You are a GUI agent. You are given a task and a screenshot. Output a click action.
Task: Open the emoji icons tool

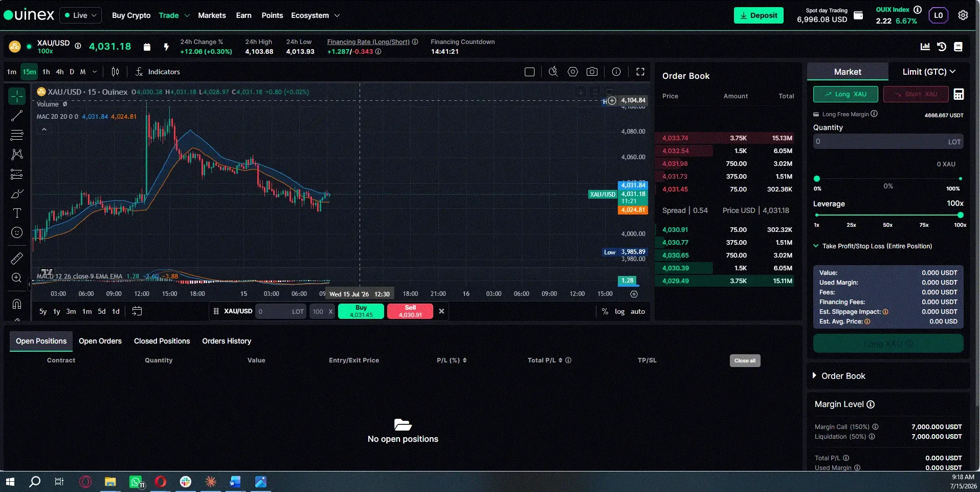coord(17,232)
